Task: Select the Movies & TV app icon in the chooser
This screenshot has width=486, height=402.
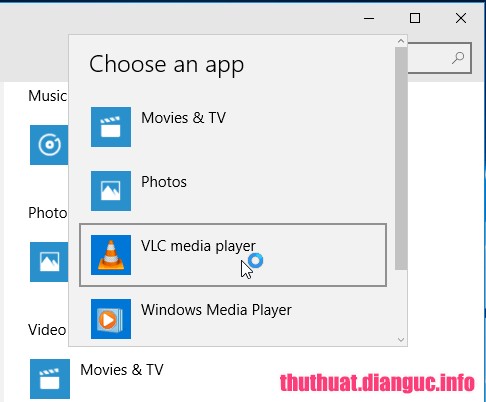Action: click(111, 127)
